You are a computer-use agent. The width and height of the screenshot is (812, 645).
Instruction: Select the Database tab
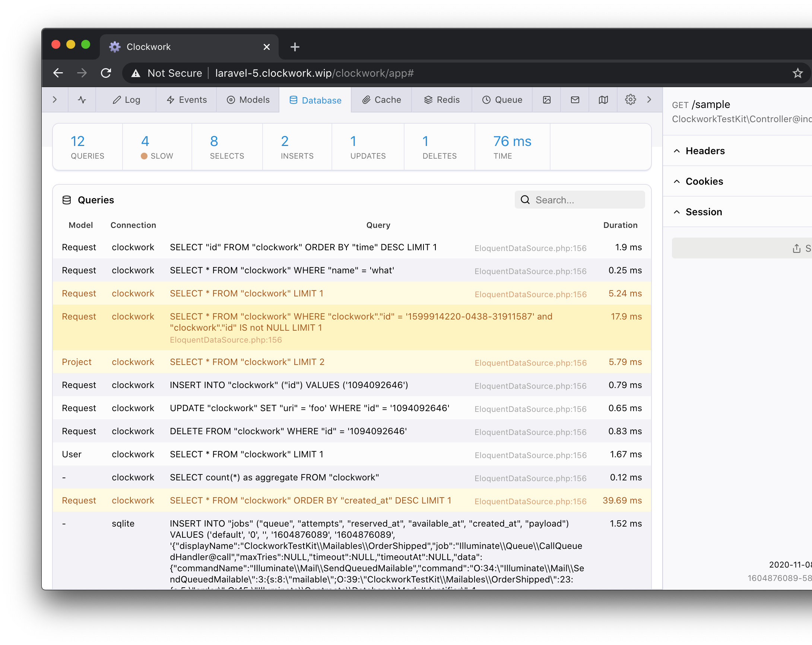pyautogui.click(x=315, y=100)
